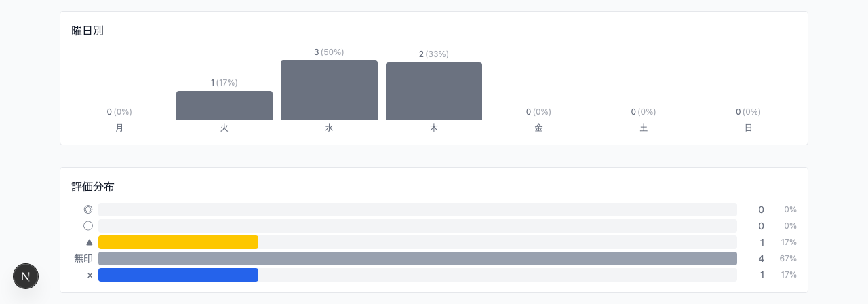Image resolution: width=868 pixels, height=304 pixels.
Task: Click the 3 (50%) value label
Action: point(329,52)
